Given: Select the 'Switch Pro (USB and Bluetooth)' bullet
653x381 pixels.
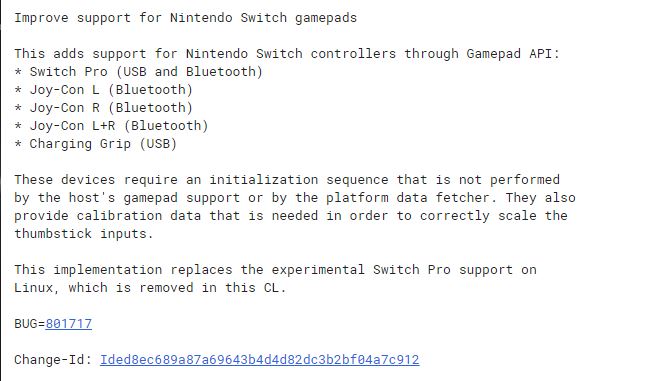Looking at the screenshot, I should [138, 72].
